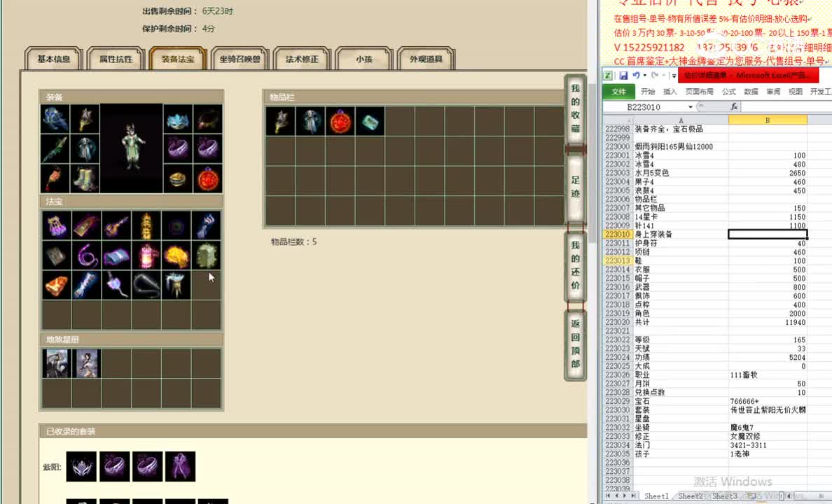Open the Excel 插入 ribbon tab

click(670, 92)
